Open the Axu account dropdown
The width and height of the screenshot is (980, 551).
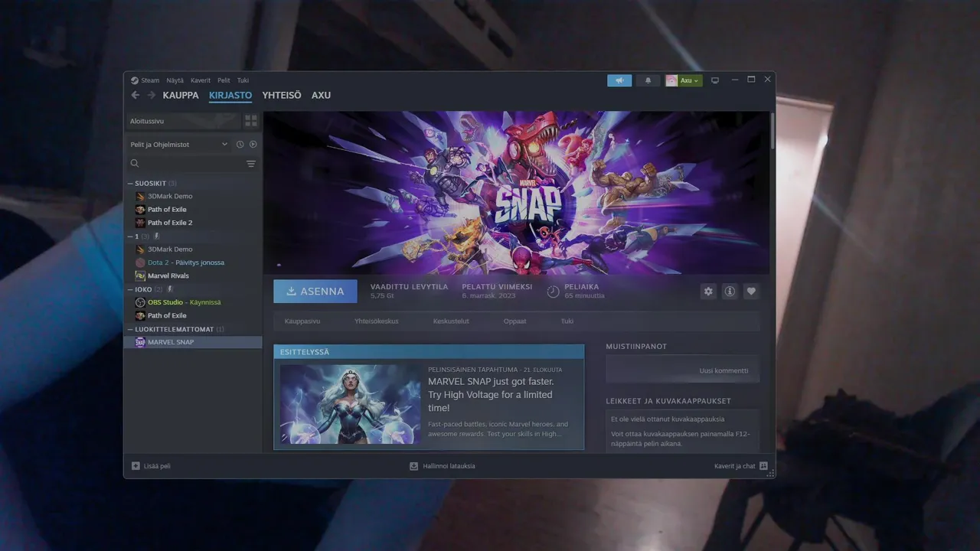pos(690,80)
